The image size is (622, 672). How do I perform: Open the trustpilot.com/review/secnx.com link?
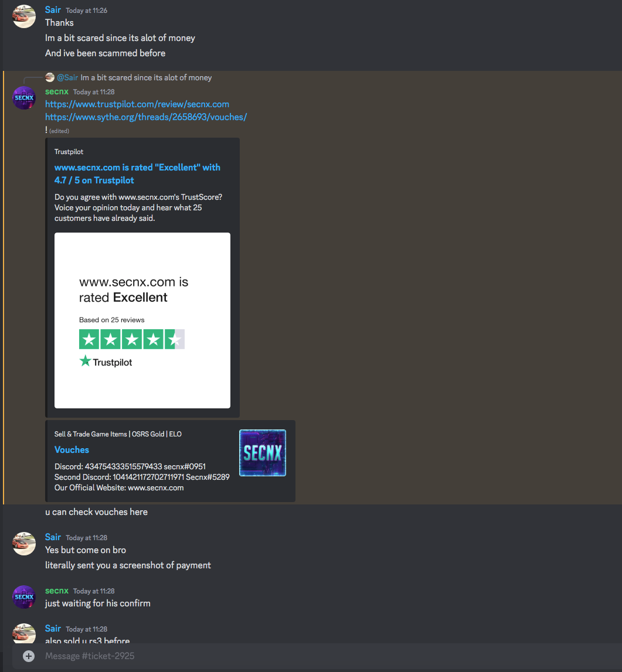coord(137,104)
